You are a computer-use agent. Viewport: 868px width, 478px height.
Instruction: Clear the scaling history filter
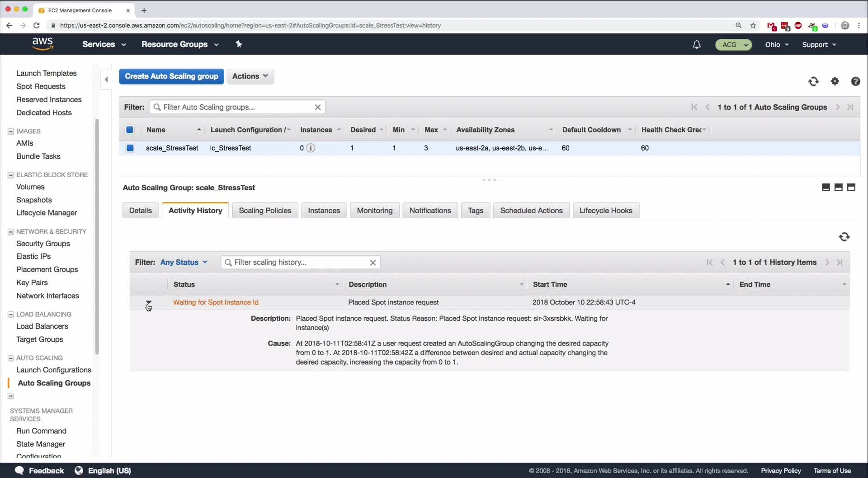[x=373, y=262]
